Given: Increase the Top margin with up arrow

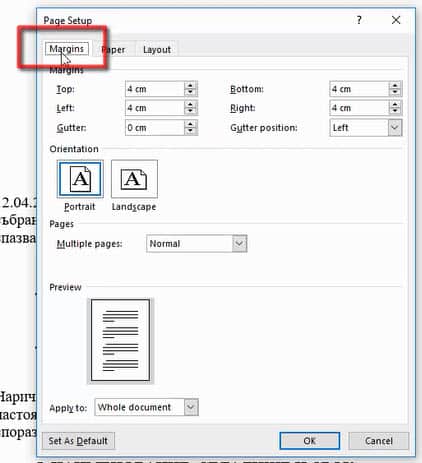Looking at the screenshot, I should [x=190, y=86].
